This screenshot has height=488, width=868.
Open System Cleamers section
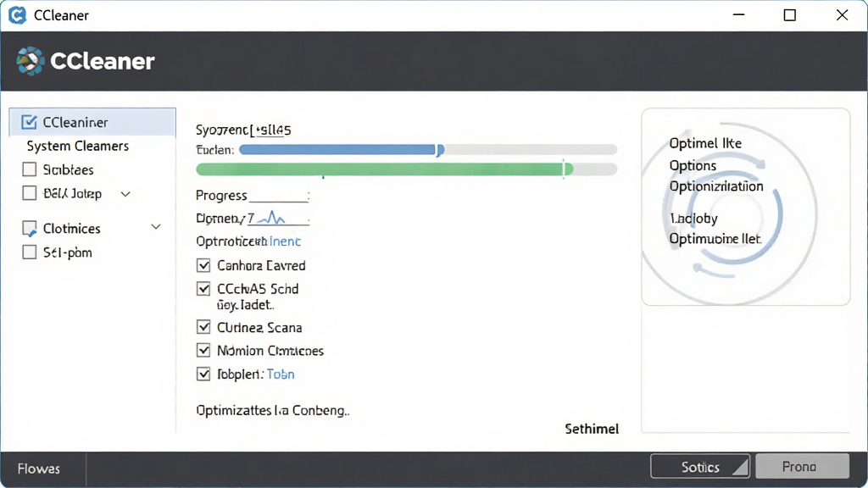coord(77,146)
